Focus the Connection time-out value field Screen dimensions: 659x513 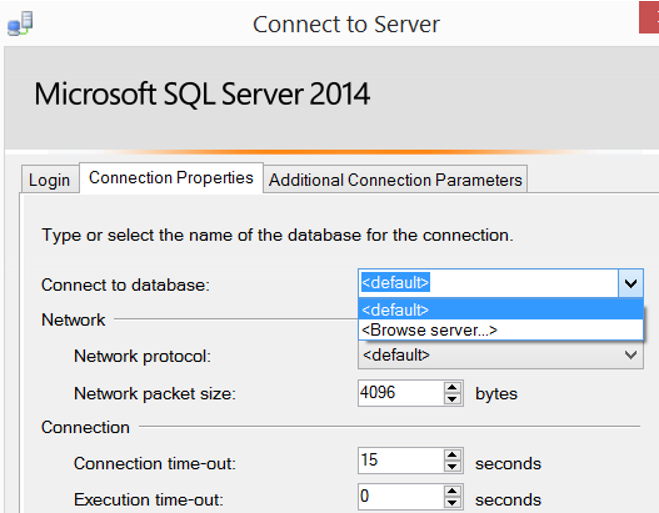[401, 460]
